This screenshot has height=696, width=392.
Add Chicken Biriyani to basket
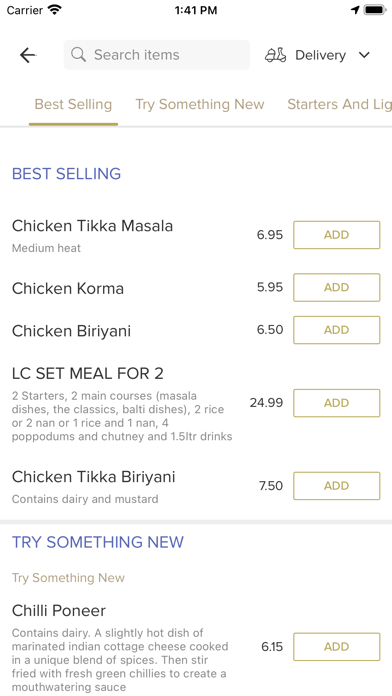[337, 330]
